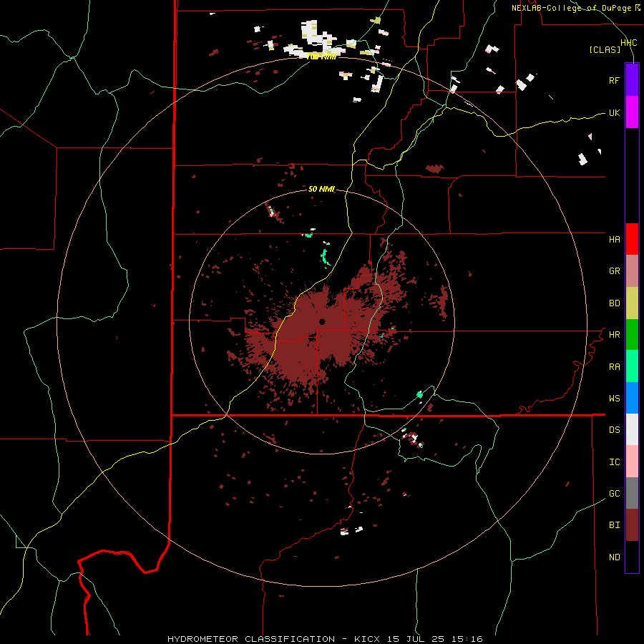Click the [CLAS] label above the legend

click(605, 50)
